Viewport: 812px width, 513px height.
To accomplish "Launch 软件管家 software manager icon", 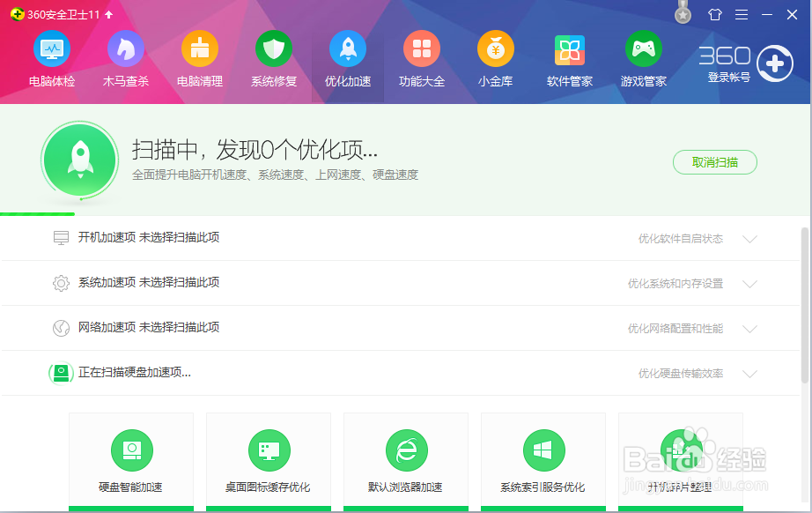I will (570, 49).
